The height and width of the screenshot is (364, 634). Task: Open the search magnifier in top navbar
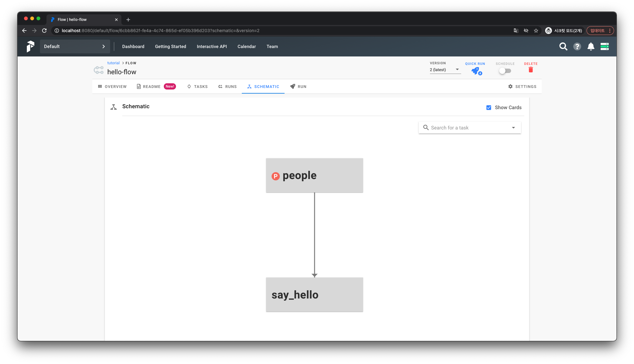click(x=563, y=46)
